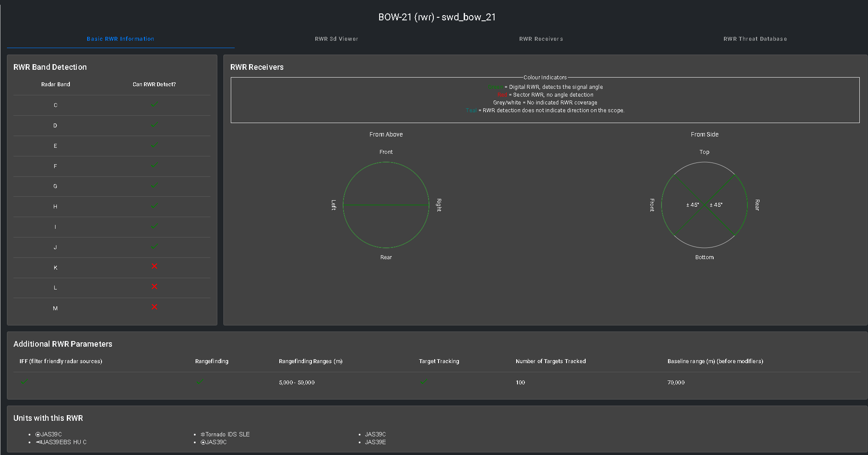Click the checkmark under Rangefinding
The height and width of the screenshot is (455, 868).
200,382
